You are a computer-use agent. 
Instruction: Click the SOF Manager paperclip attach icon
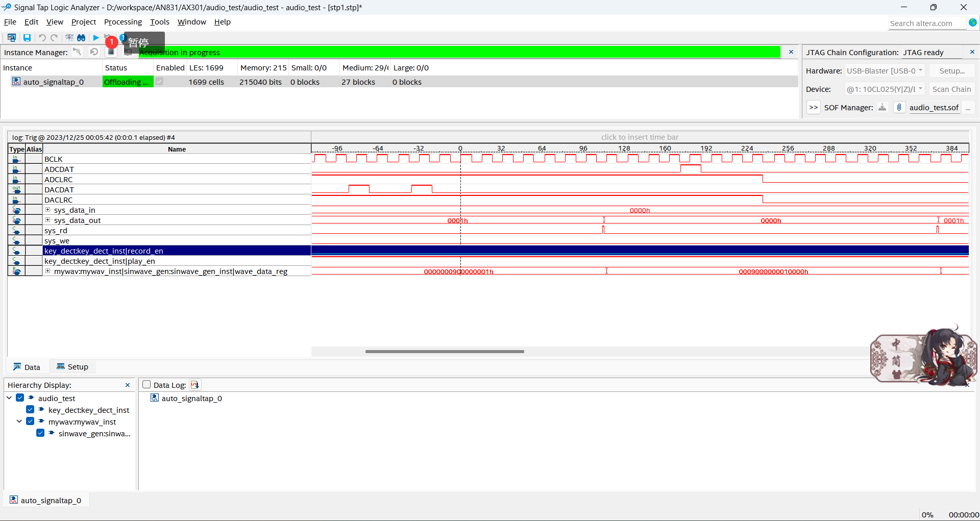tap(899, 107)
